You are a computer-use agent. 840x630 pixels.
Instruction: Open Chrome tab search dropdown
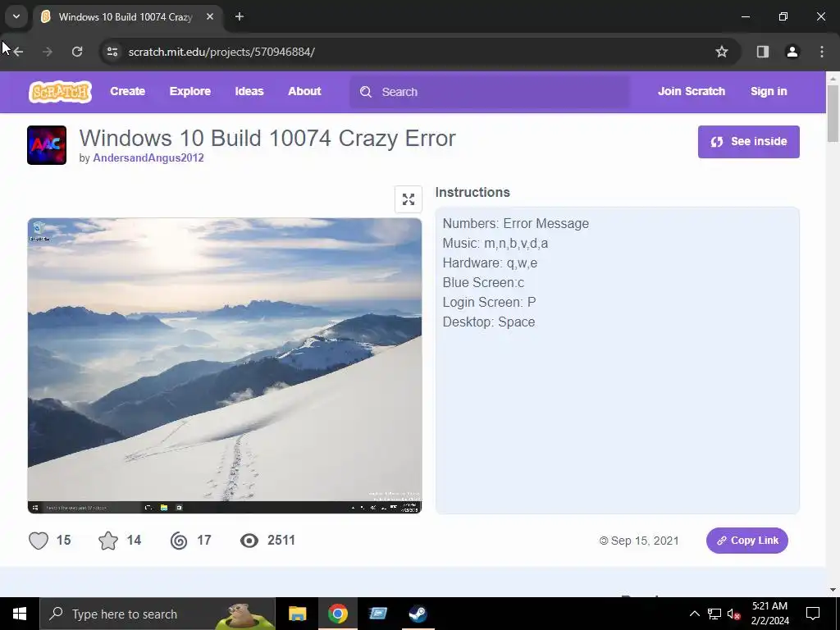tap(16, 16)
